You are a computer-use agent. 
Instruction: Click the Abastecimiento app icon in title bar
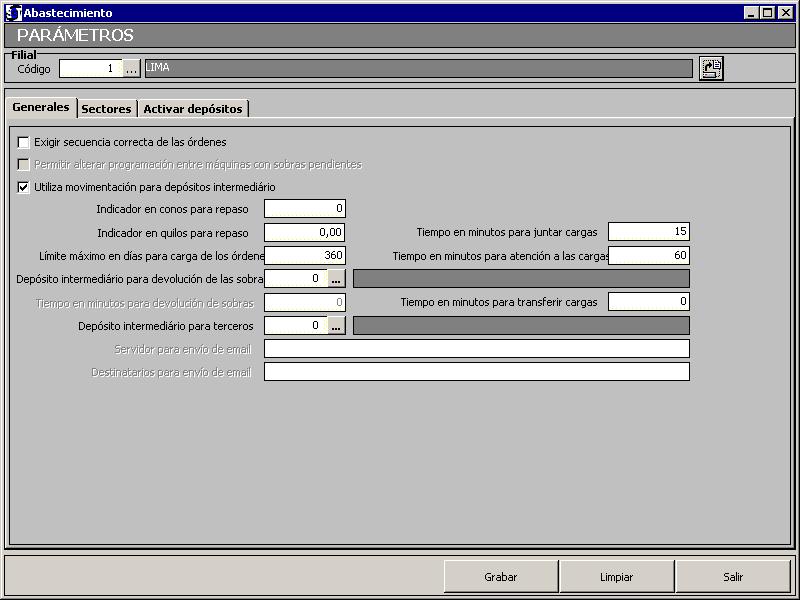click(13, 13)
